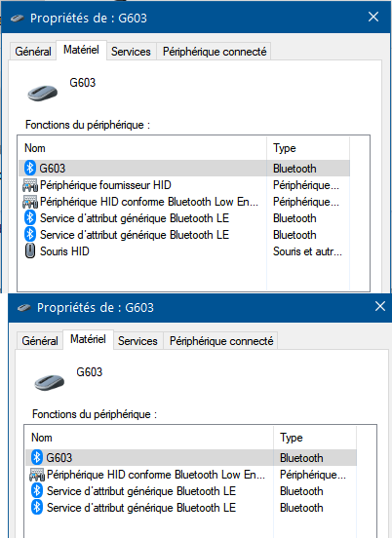Image resolution: width=392 pixels, height=538 pixels.
Task: Click the Périphérique fournisseur HID device icon
Action: point(30,185)
